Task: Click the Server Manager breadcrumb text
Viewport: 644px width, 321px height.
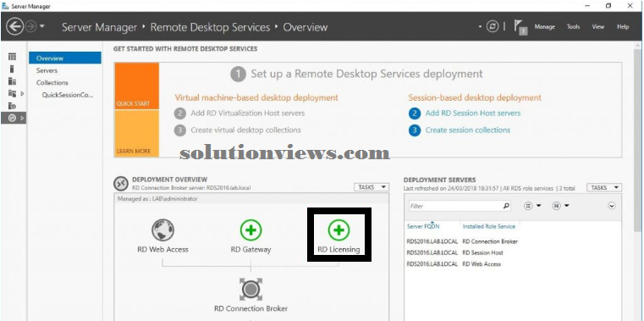Action: tap(99, 27)
